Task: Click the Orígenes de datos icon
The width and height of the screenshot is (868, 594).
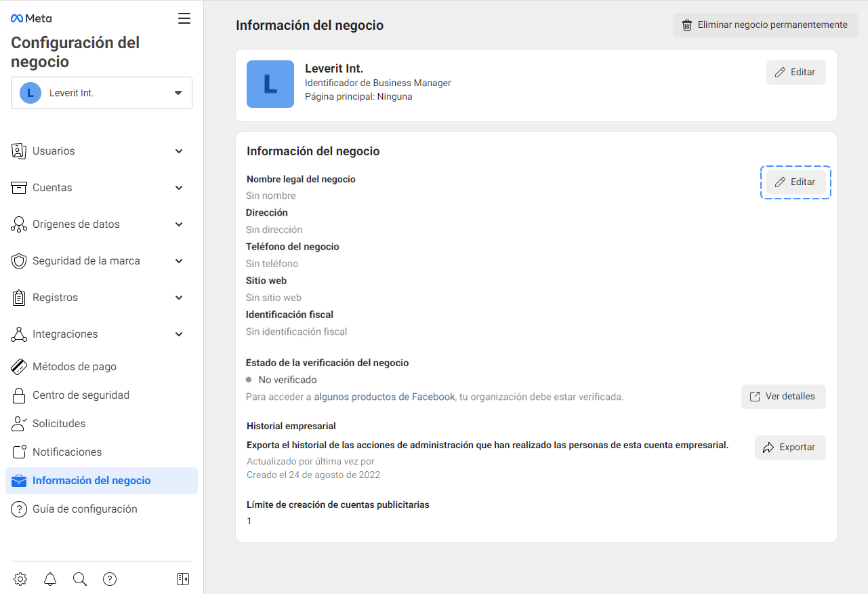Action: pyautogui.click(x=19, y=224)
